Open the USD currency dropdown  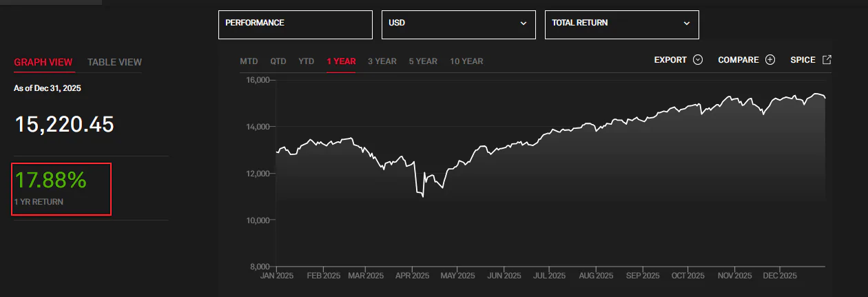point(458,24)
